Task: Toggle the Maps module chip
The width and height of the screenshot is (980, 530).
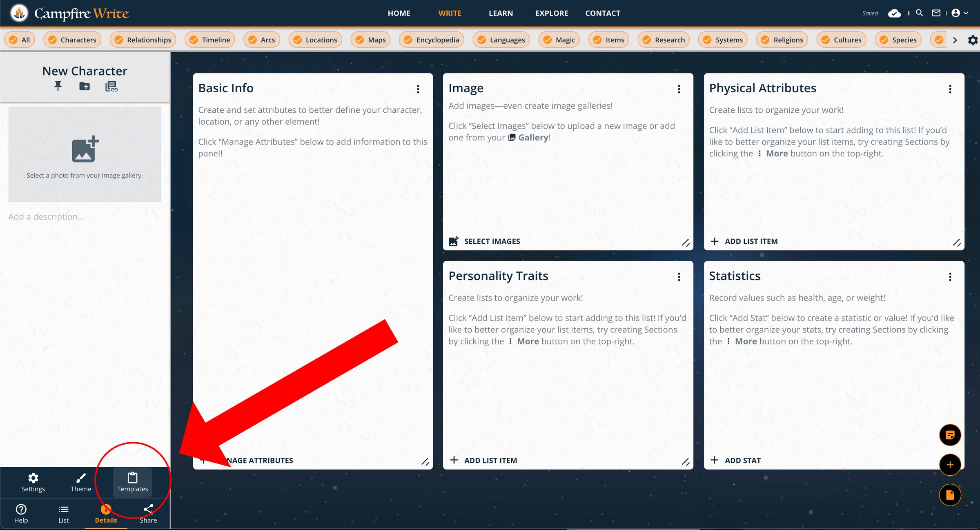Action: click(371, 40)
